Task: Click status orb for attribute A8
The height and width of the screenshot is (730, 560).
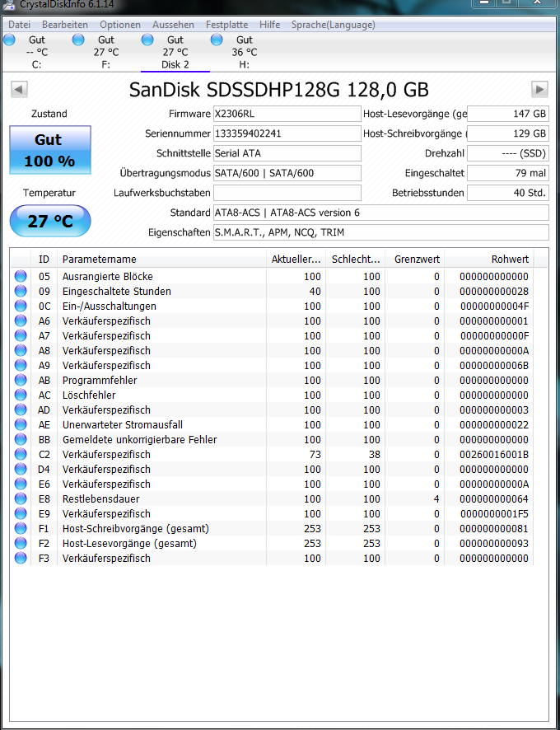Action: (x=21, y=350)
